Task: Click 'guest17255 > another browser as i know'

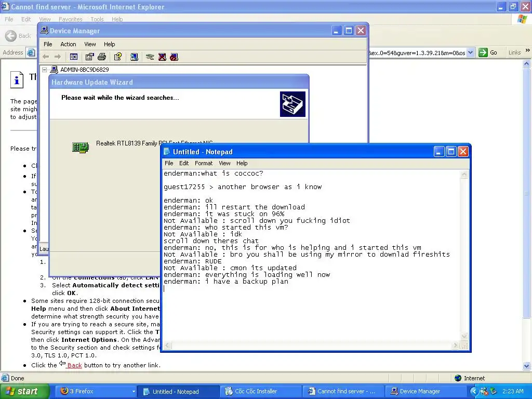Action: (243, 187)
